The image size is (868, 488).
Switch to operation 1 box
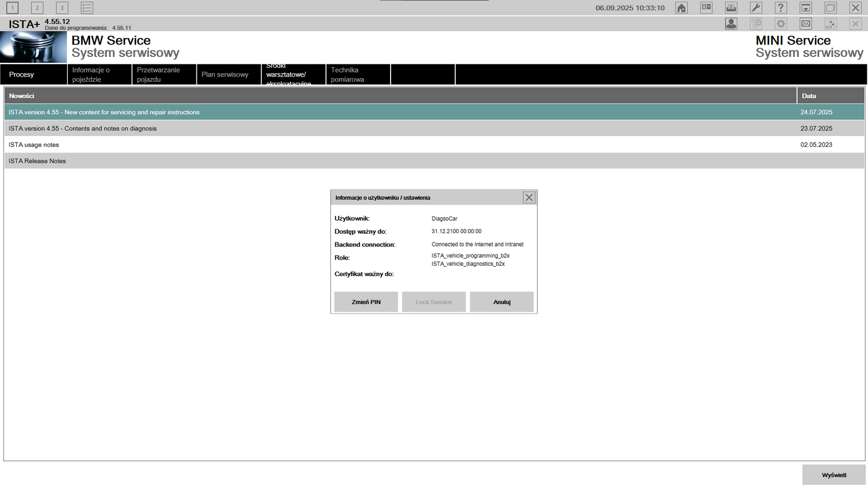12,8
